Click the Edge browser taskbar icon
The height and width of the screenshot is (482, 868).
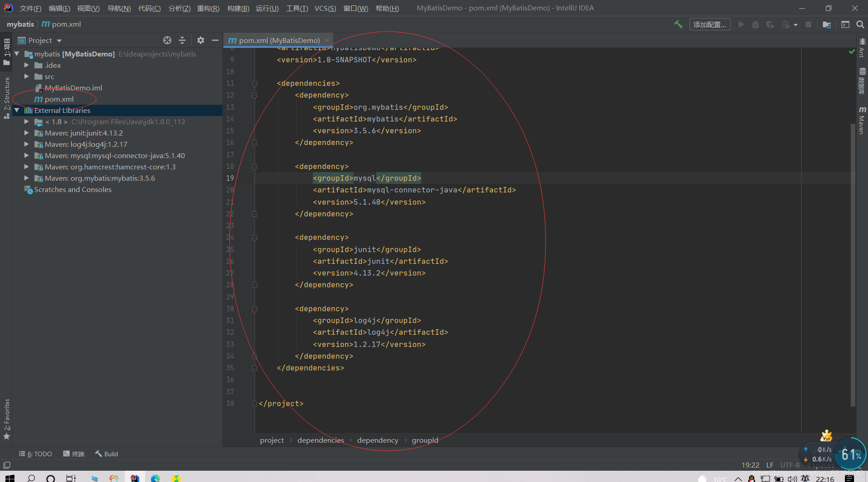click(156, 478)
